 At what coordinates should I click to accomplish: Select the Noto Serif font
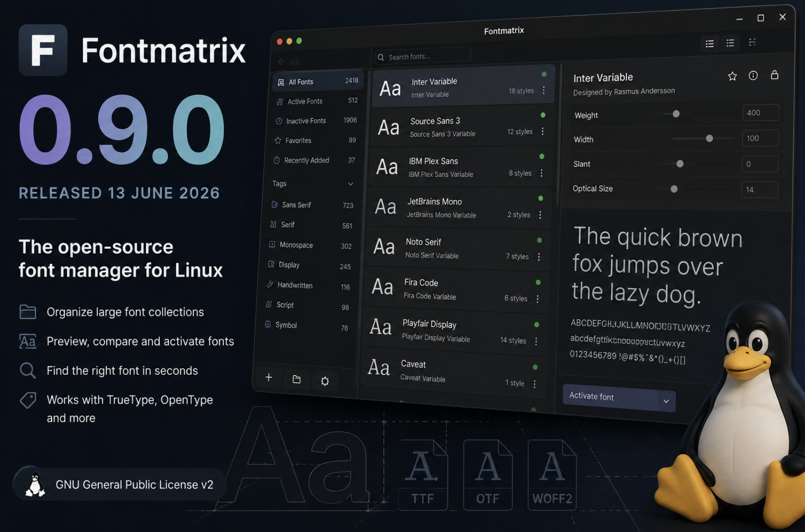(458, 250)
